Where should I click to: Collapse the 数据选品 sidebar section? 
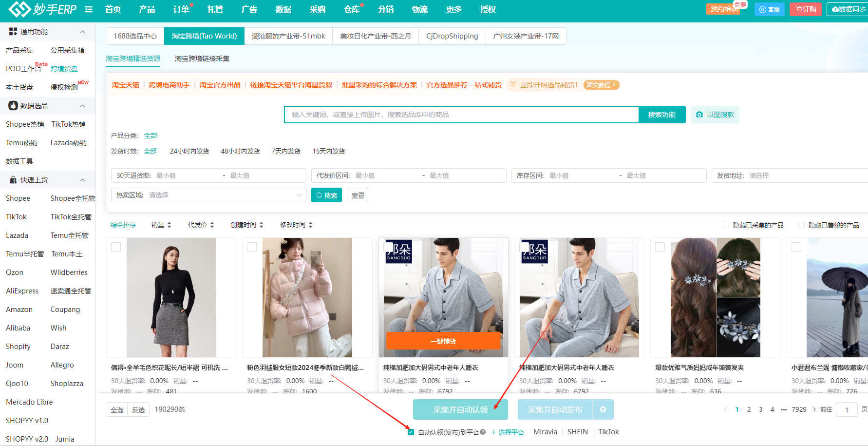click(x=82, y=106)
